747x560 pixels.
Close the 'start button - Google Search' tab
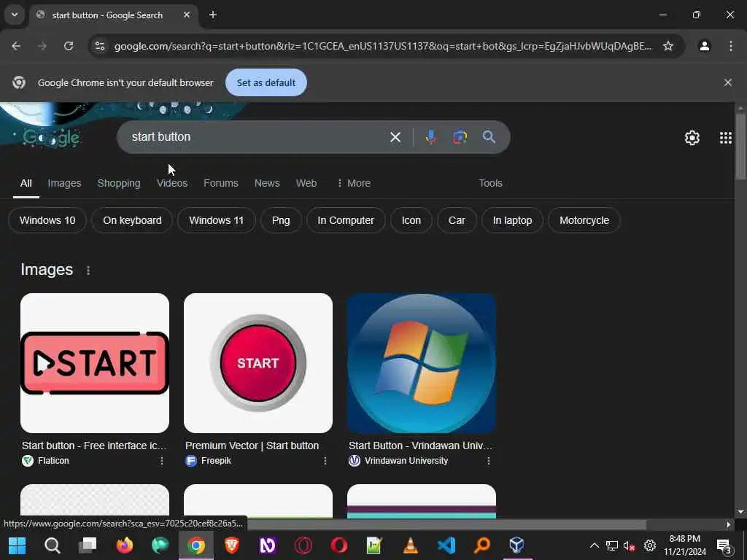(187, 15)
